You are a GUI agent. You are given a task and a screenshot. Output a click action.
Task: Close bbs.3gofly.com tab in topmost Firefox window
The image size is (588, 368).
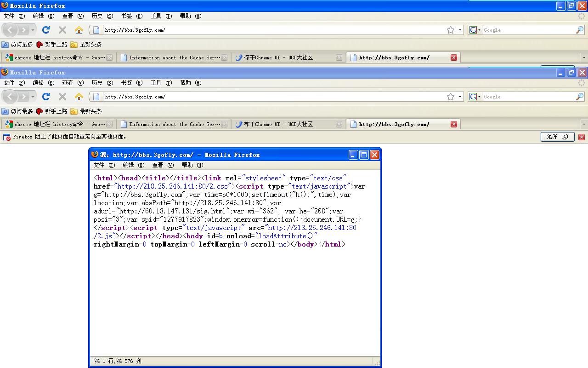tap(454, 57)
